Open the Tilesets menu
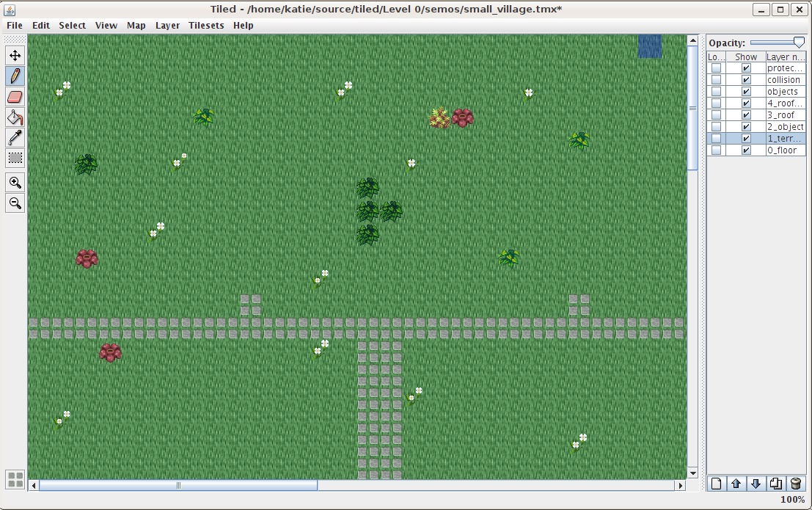Image resolution: width=812 pixels, height=510 pixels. tap(206, 26)
